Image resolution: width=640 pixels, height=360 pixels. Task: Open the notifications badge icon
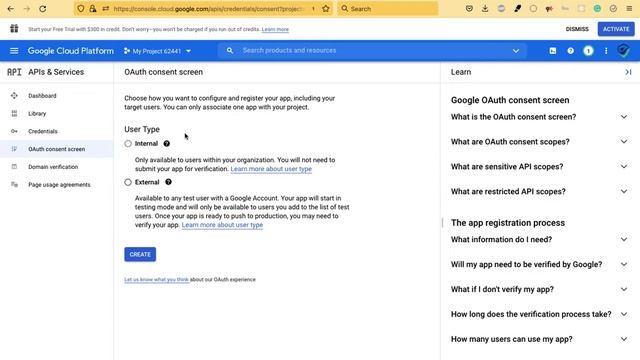coord(588,51)
